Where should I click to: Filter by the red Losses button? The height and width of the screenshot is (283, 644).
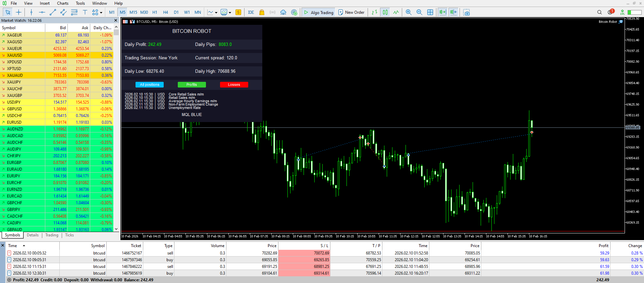pyautogui.click(x=234, y=84)
